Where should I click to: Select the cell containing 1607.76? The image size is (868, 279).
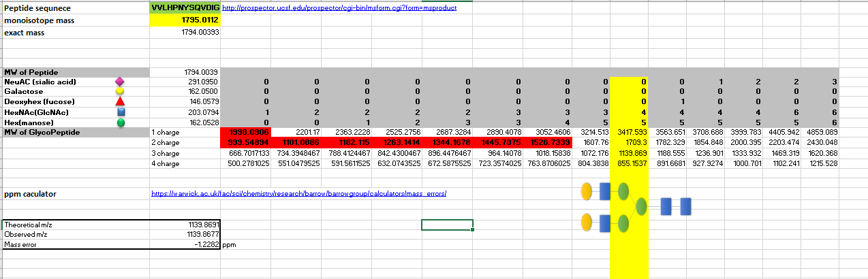[591, 143]
